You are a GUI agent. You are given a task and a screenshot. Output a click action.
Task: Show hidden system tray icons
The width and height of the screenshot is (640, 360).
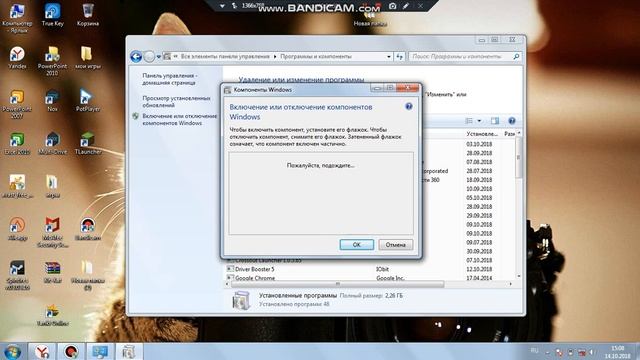(x=547, y=353)
